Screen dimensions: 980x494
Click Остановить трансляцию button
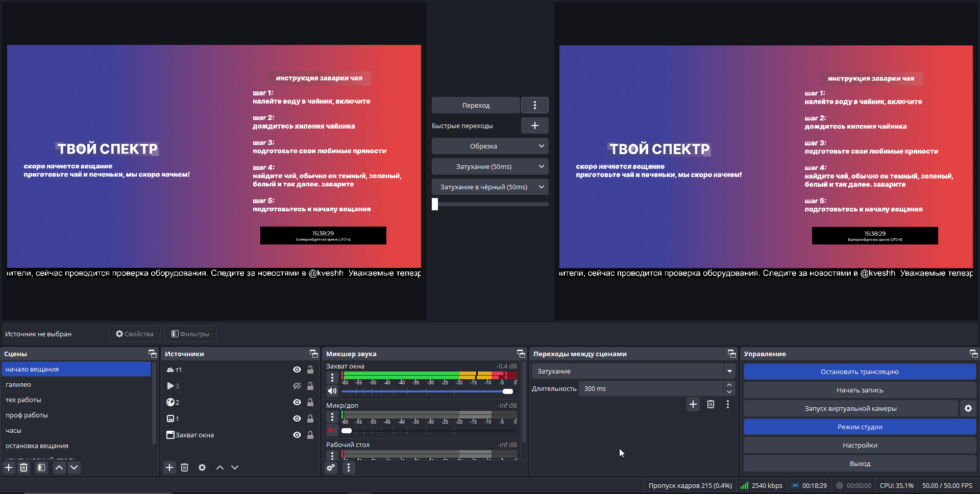coord(860,372)
